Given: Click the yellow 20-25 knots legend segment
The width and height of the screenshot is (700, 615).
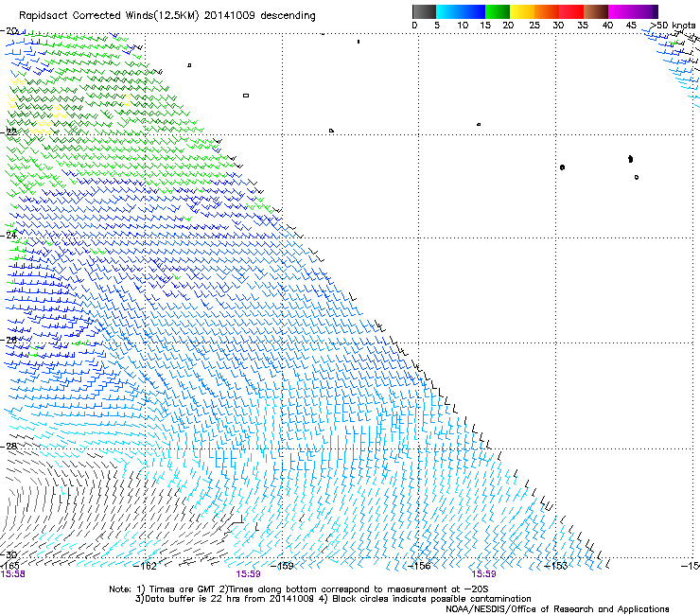Looking at the screenshot, I should tap(522, 11).
